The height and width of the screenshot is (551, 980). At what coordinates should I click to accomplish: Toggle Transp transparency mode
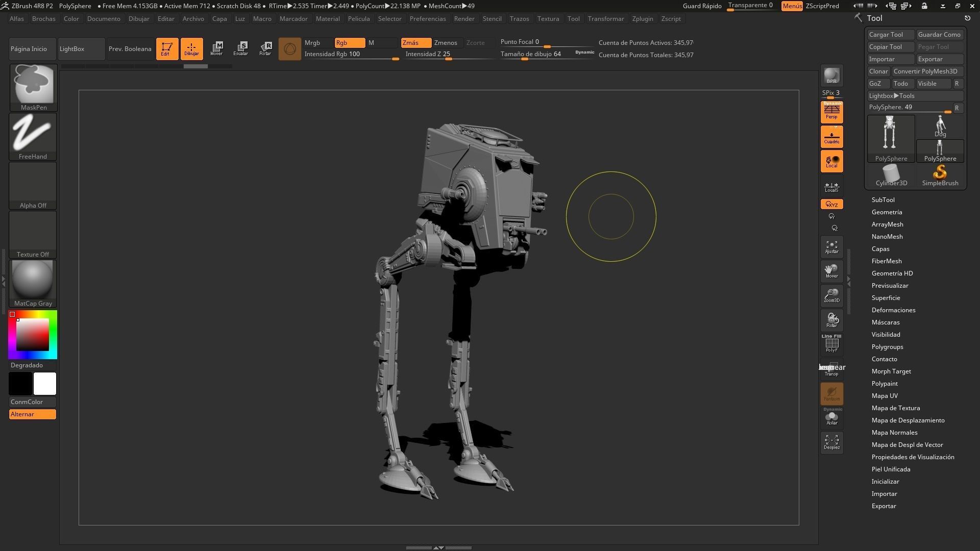[x=831, y=369]
